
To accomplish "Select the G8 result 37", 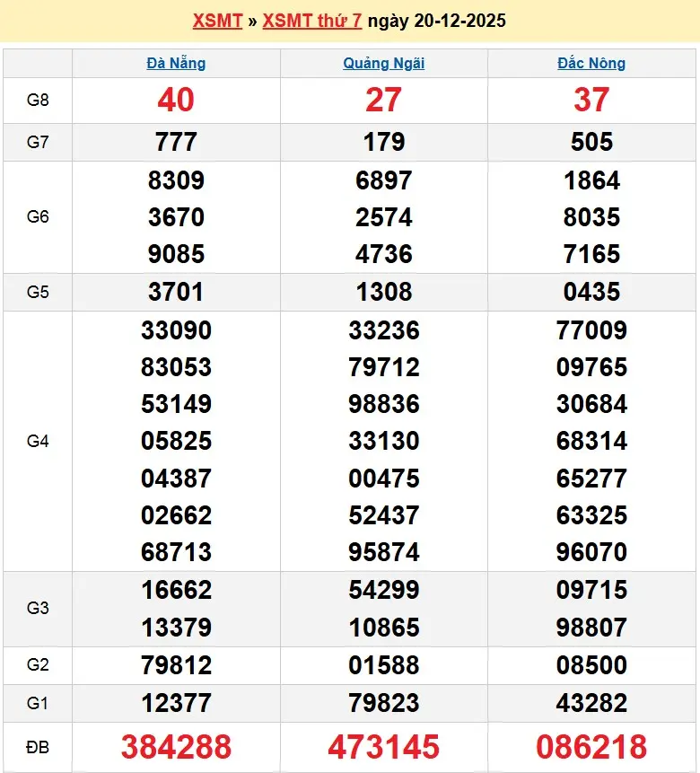I will (x=591, y=101).
